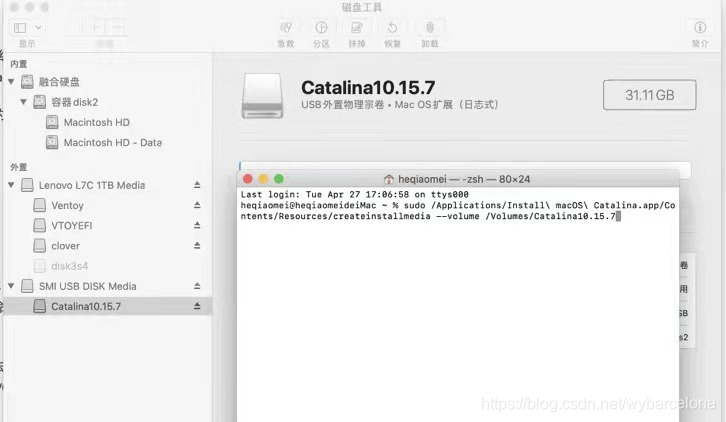Click the large Catalina10.15.7 drive icon
726x422 pixels.
262,95
